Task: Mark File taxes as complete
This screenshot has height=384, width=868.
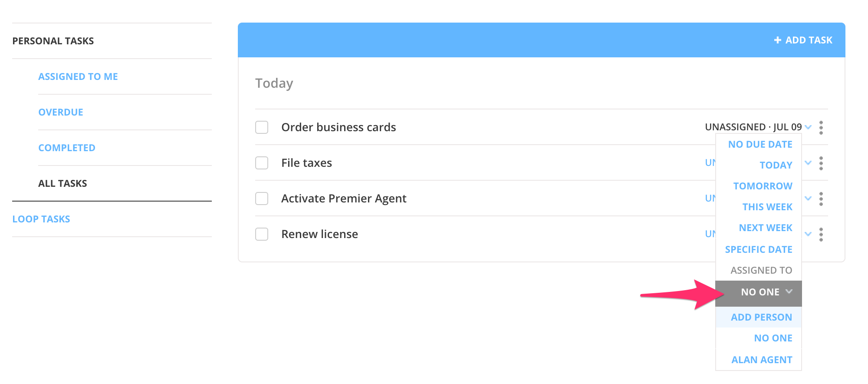Action: 262,163
